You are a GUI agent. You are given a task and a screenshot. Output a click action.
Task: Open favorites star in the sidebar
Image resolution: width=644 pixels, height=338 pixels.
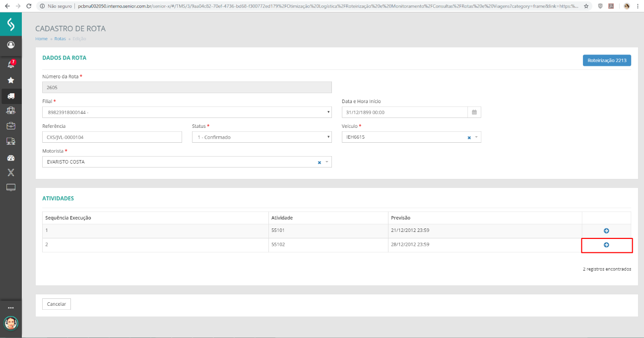point(10,80)
